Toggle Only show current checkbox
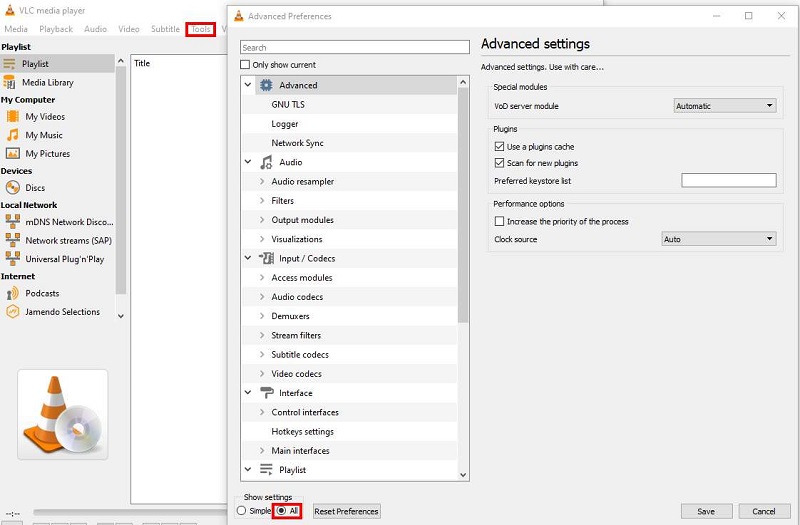Viewport: 800px width, 525px height. [x=245, y=65]
